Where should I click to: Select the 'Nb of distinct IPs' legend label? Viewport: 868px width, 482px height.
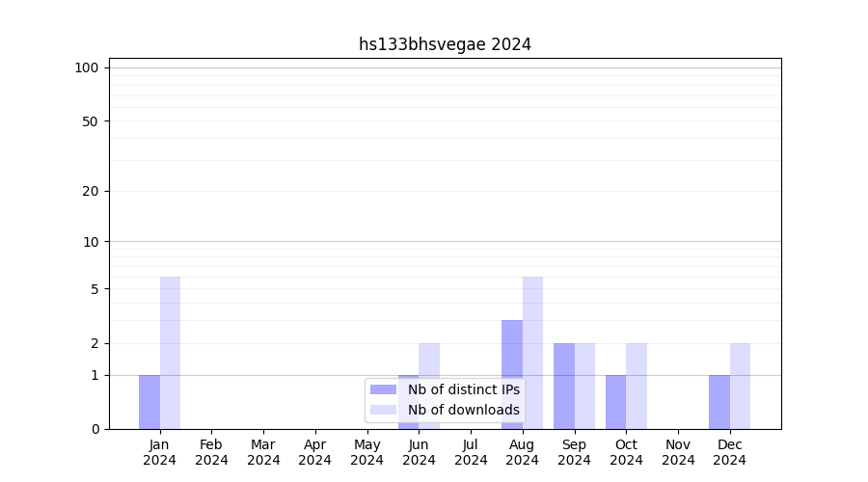(463, 389)
